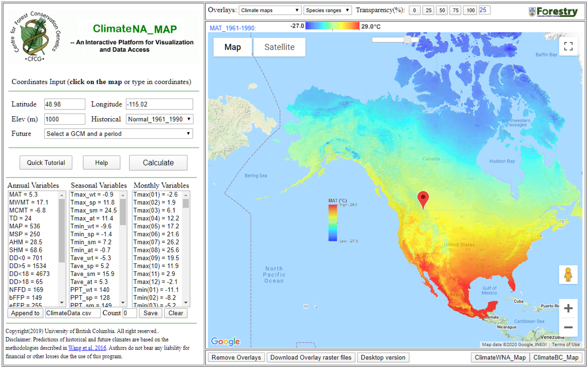
Task: Click inside the Latitude input field
Action: [64, 104]
